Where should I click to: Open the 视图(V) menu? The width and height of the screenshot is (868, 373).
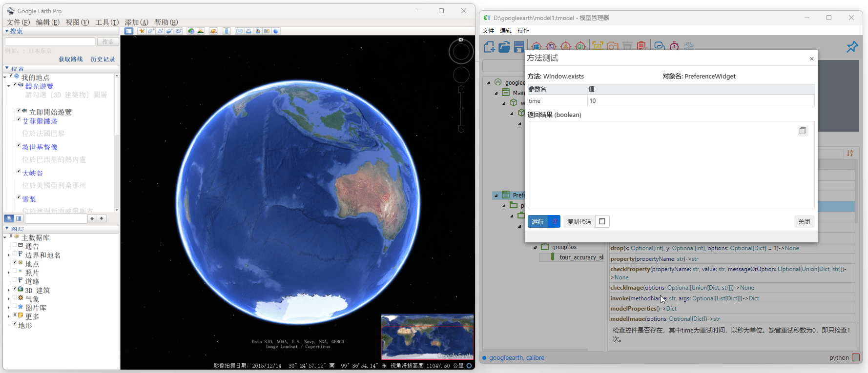[78, 22]
